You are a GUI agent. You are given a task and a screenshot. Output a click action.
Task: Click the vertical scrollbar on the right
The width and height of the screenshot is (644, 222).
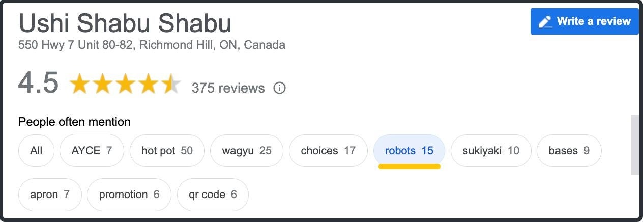tap(634, 145)
